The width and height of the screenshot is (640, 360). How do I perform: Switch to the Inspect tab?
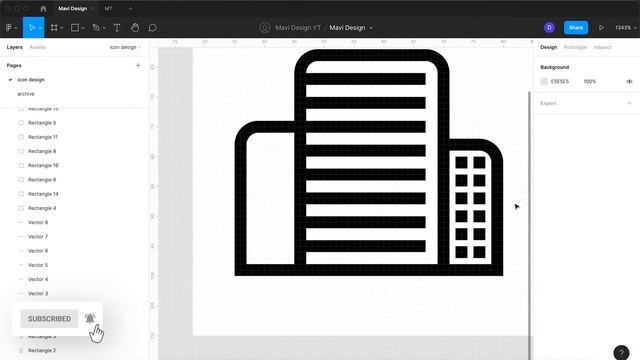coord(602,47)
